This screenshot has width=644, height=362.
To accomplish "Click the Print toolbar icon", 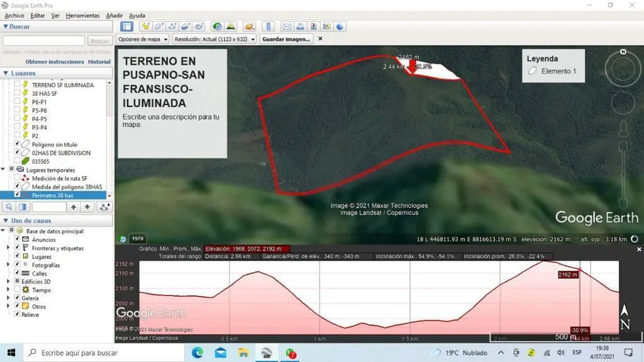I will pyautogui.click(x=300, y=26).
